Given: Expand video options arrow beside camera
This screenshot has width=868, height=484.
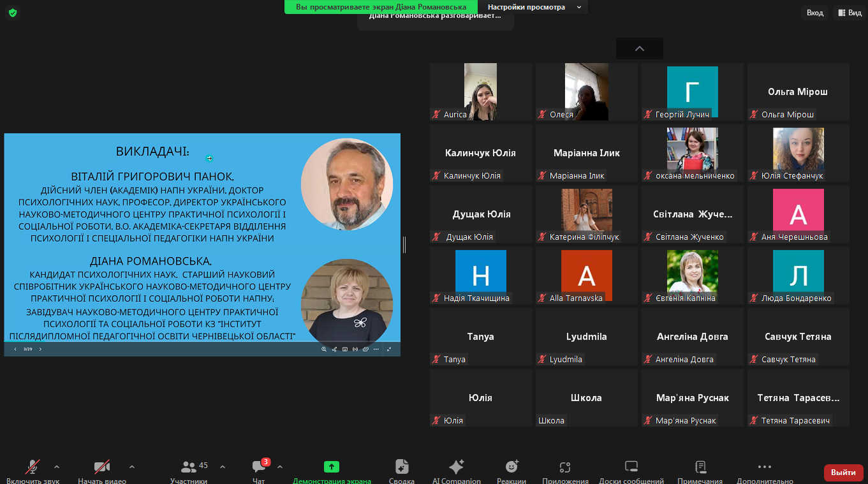Looking at the screenshot, I should 132,467.
